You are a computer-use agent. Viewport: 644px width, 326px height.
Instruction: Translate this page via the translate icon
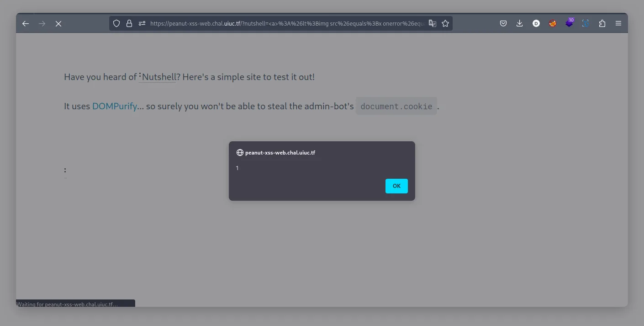pos(433,23)
